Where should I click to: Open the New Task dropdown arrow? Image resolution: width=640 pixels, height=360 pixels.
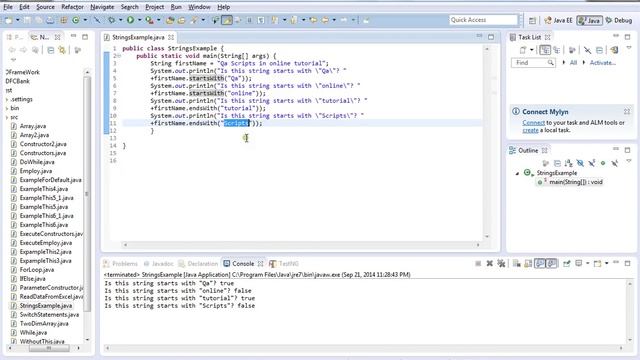click(x=531, y=50)
